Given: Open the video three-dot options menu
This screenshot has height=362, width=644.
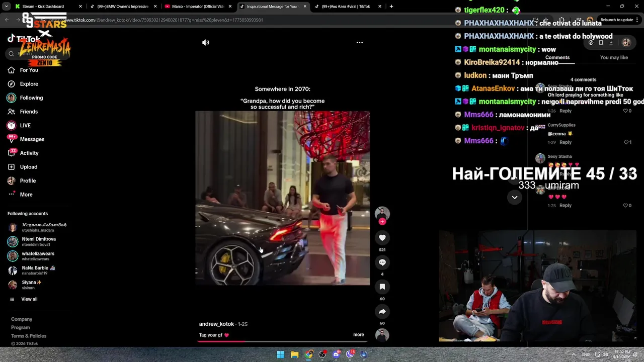Looking at the screenshot, I should pos(359,43).
